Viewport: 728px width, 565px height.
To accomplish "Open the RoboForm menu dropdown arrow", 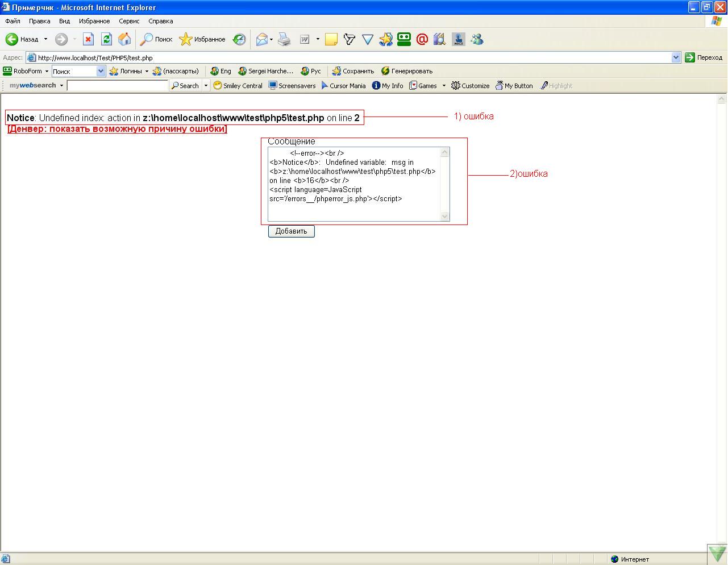I will (x=47, y=71).
